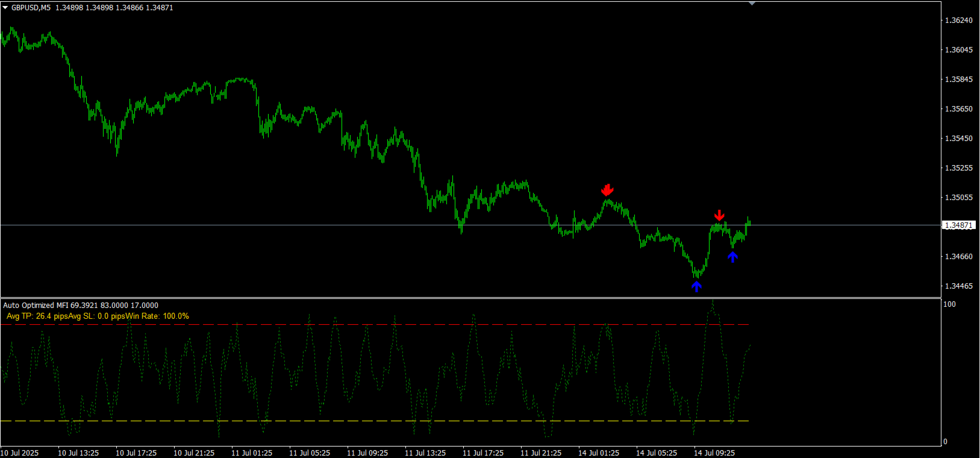Click the OHLC values starting 1.34898
Viewport: 980px width, 458px height.
tap(114, 8)
